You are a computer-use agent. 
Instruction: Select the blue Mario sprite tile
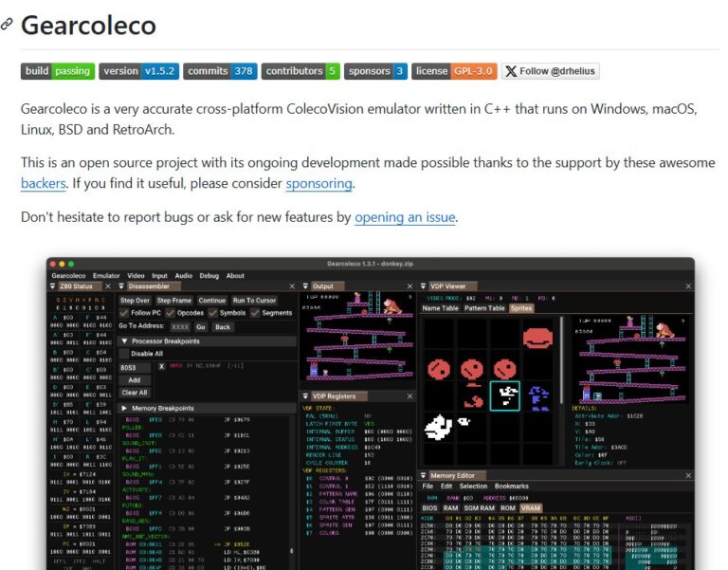click(538, 398)
